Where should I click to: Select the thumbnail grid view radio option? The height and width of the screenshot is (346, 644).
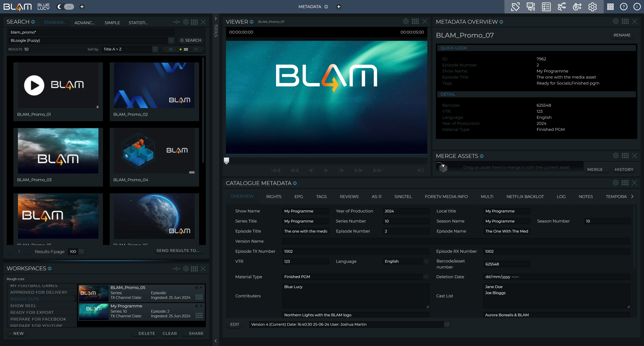pyautogui.click(x=180, y=49)
